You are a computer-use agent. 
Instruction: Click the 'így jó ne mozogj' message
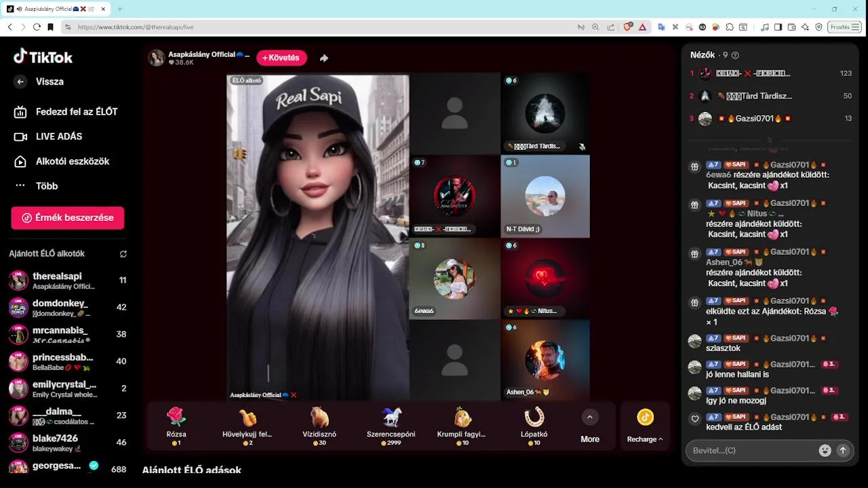tap(736, 401)
